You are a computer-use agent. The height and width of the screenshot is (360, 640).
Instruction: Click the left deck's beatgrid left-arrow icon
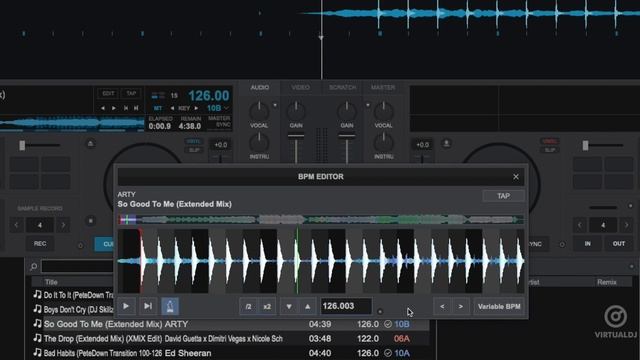click(x=103, y=108)
